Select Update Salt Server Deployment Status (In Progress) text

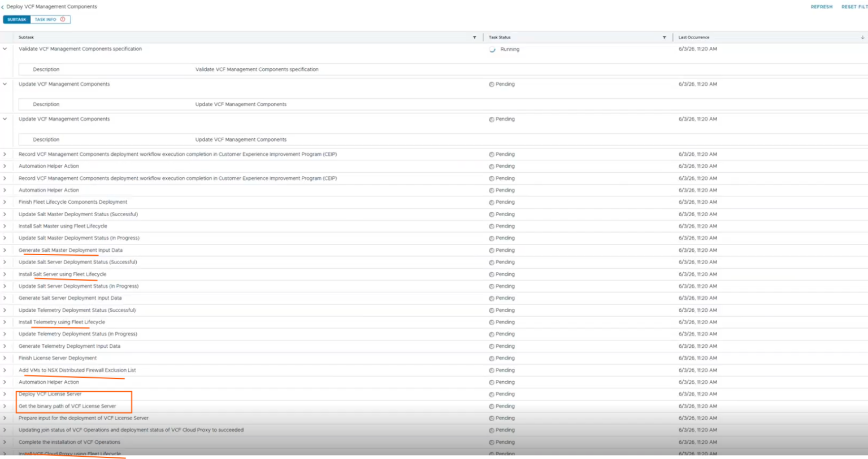79,286
